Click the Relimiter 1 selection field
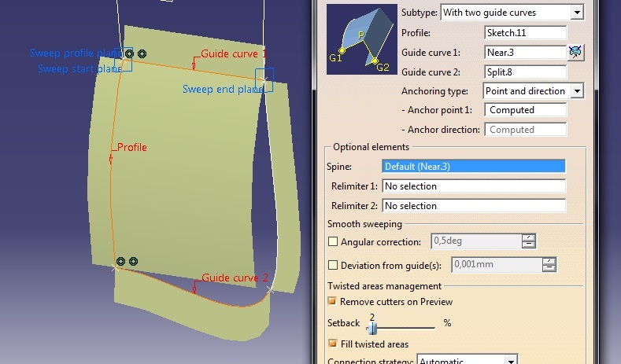 473,186
